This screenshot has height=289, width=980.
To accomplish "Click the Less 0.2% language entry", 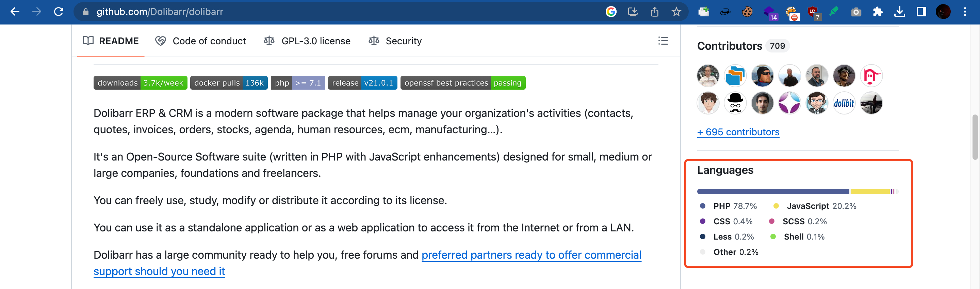I will (x=727, y=237).
